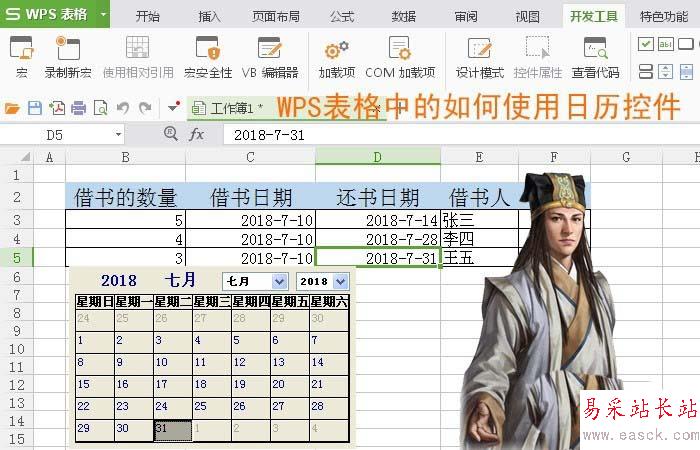Open 加载项 add-ins

[x=337, y=57]
